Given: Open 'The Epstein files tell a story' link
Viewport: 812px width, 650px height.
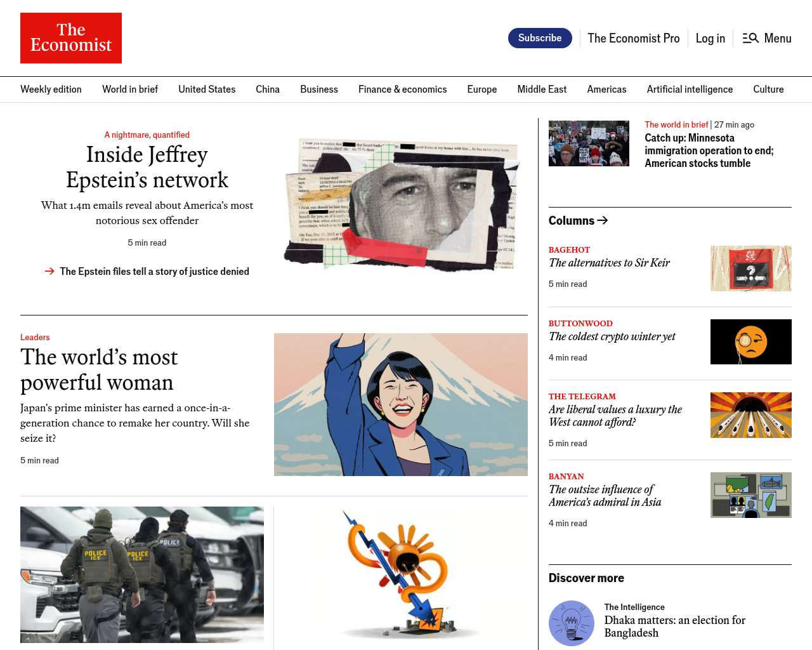Looking at the screenshot, I should pos(155,271).
